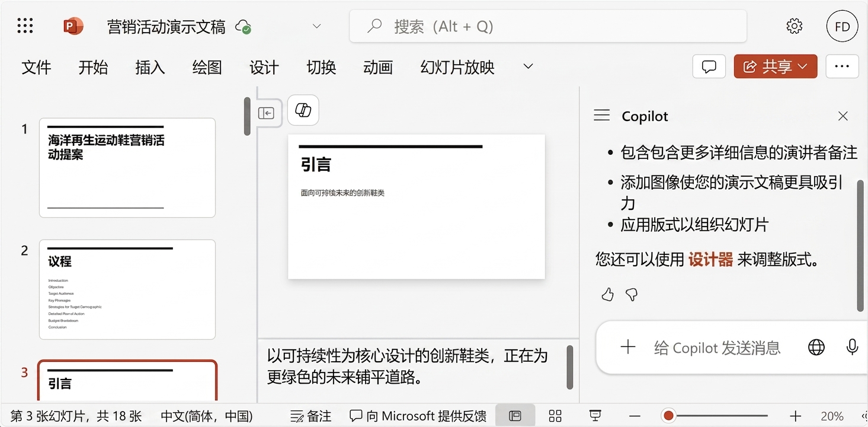Open the 设计器 link in Copilot
This screenshot has height=427, width=868.
[x=710, y=259]
